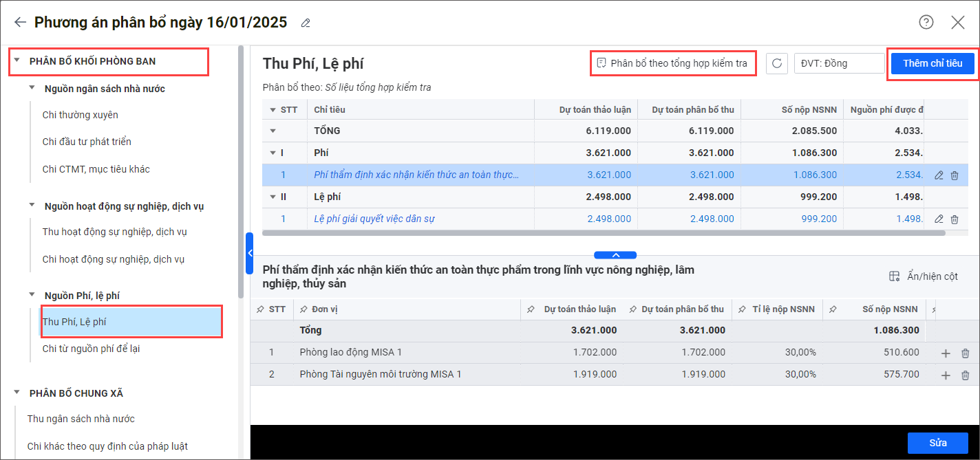The height and width of the screenshot is (460, 980).
Task: Collapse the Nguồn ngân sách nhà nước group
Action: pyautogui.click(x=32, y=88)
